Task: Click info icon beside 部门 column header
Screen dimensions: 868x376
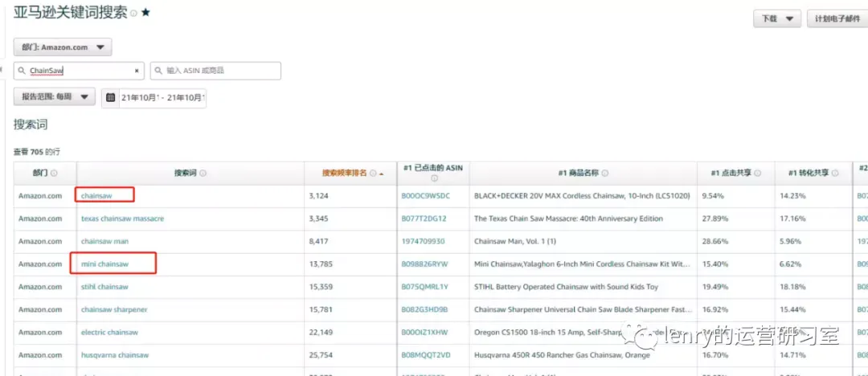Action: [54, 174]
